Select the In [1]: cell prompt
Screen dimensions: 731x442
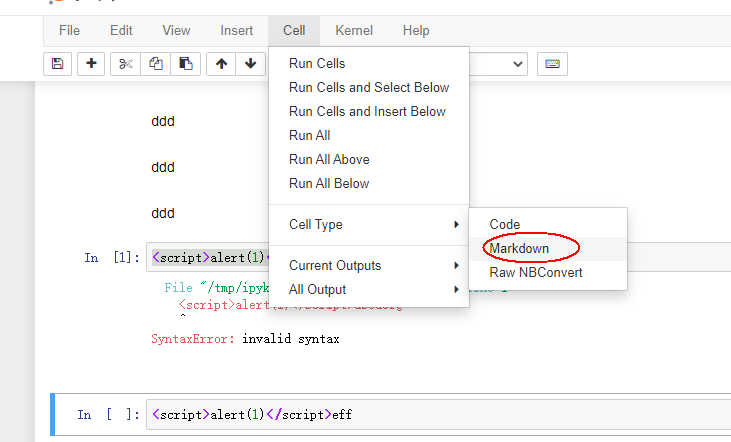coord(112,257)
